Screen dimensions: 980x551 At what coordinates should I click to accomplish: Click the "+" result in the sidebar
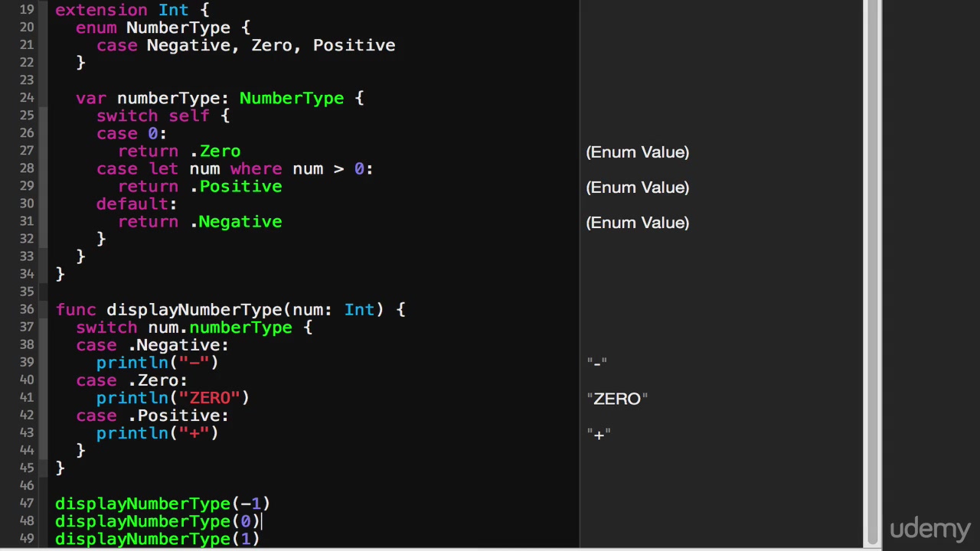point(599,434)
